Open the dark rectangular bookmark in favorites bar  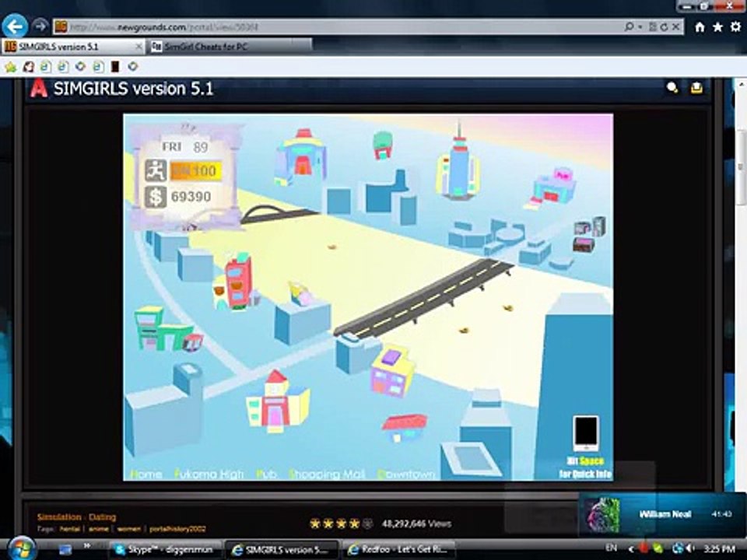(x=115, y=67)
